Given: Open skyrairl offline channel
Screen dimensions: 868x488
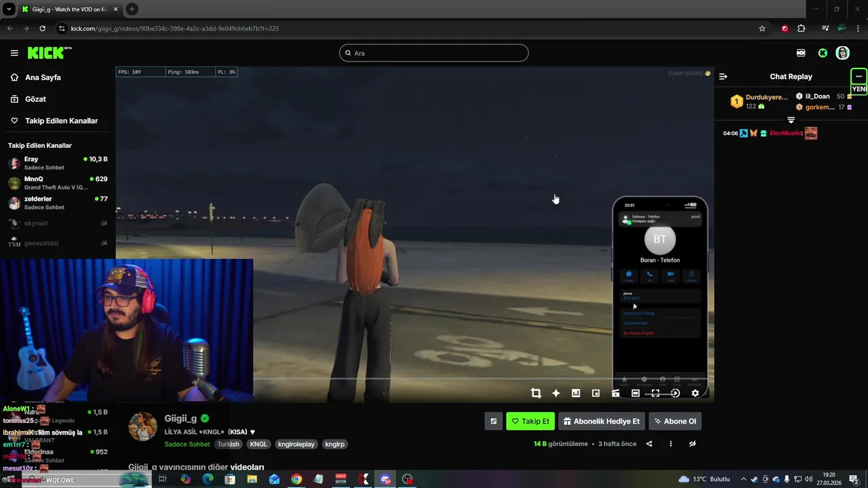Looking at the screenshot, I should coord(58,223).
